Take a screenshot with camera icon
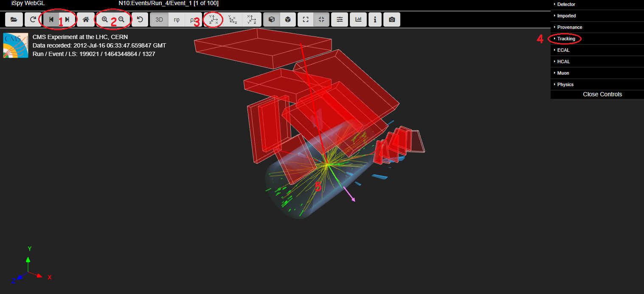Screen dimensions: 644x294 (392, 20)
